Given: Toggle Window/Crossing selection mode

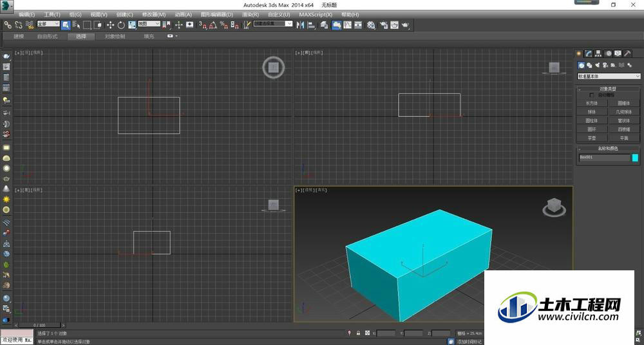Looking at the screenshot, I should click(98, 25).
